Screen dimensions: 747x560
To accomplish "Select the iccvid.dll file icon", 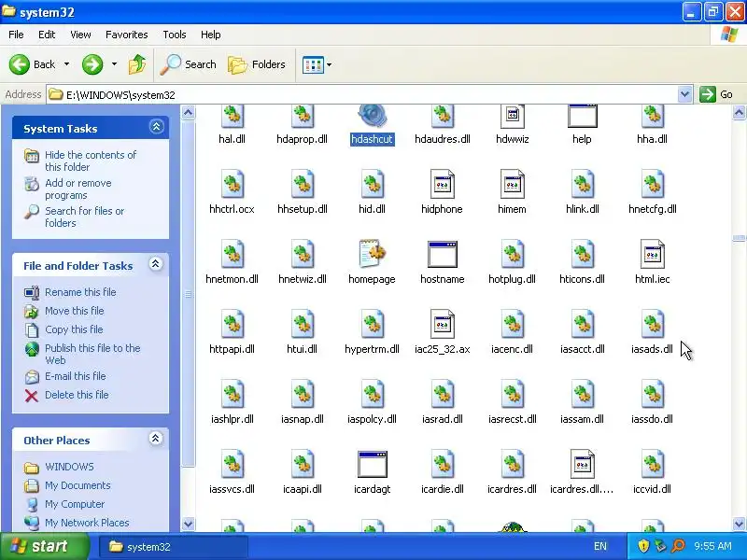I will [x=652, y=464].
